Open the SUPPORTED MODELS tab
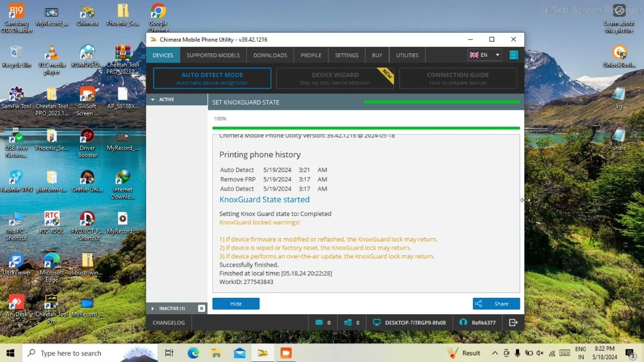The image size is (644, 362). tap(213, 55)
